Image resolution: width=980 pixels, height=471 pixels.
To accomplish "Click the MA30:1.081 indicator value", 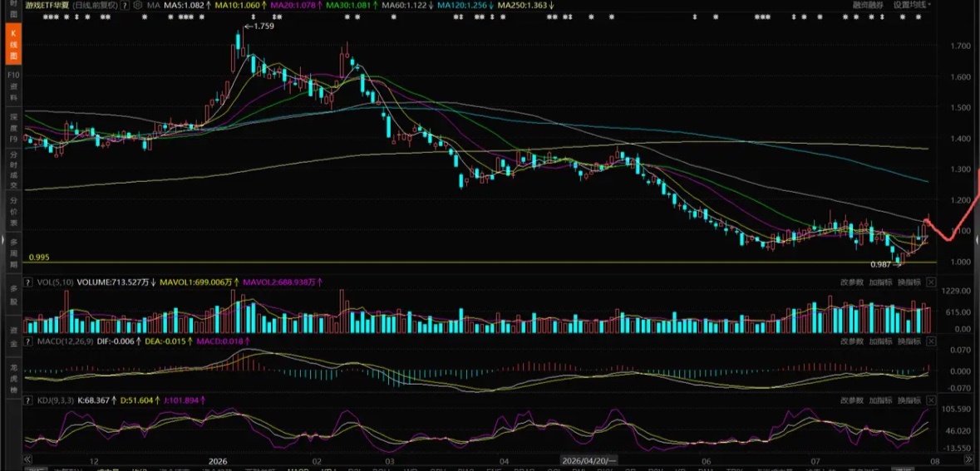I will click(x=350, y=5).
